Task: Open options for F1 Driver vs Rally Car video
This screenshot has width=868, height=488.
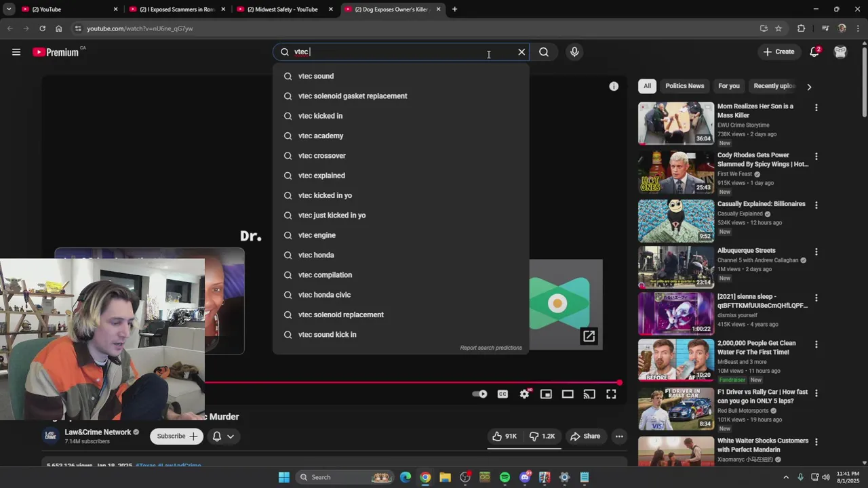Action: click(x=816, y=393)
